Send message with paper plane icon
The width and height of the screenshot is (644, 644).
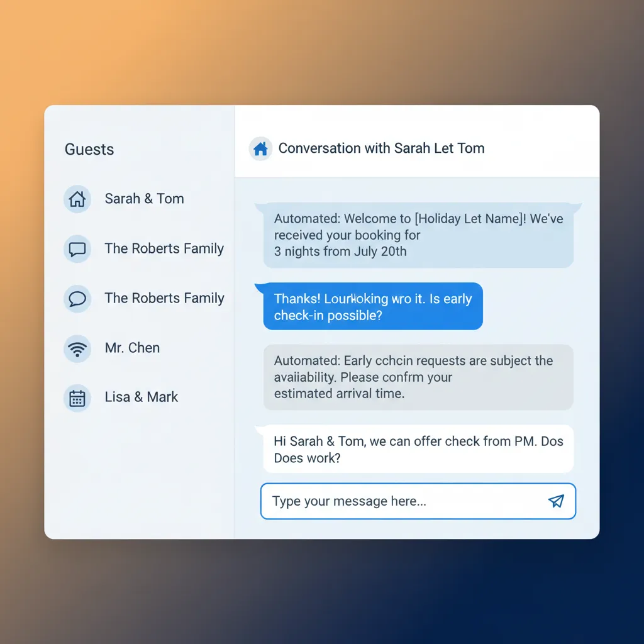coord(556,501)
